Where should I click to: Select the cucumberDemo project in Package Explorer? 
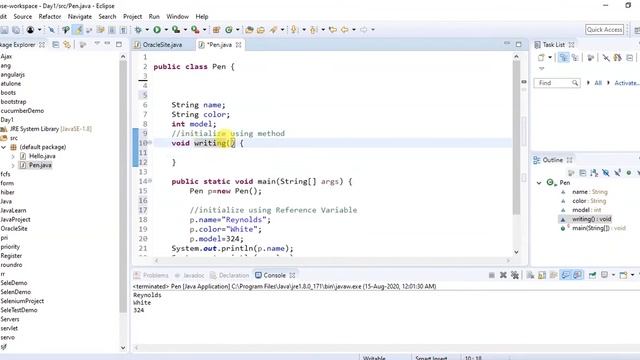point(22,111)
